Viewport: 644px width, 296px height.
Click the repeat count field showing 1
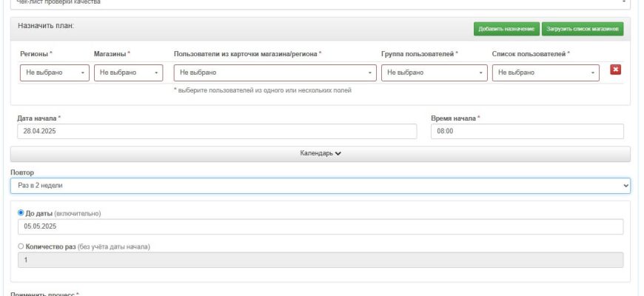320,260
